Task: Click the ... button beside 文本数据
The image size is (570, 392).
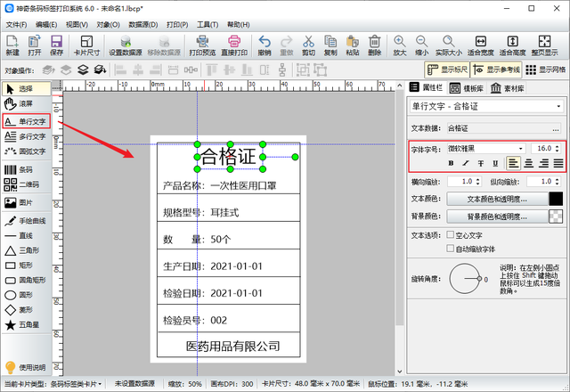Action: 556,128
